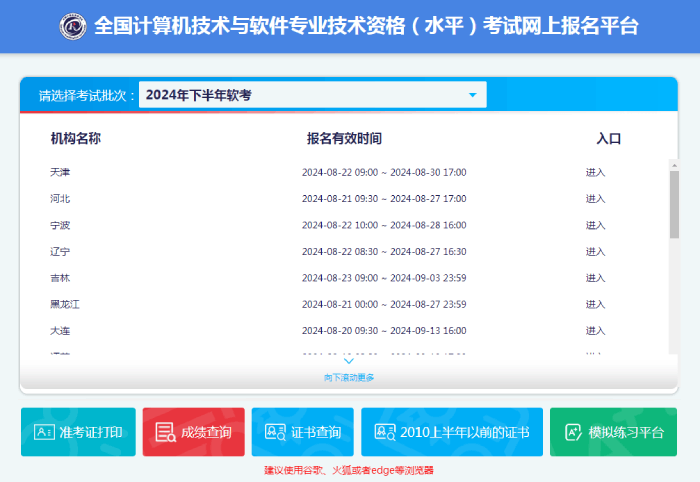Screen dimensions: 700x482
Task: Select the 天津 organization name
Action: coord(60,172)
